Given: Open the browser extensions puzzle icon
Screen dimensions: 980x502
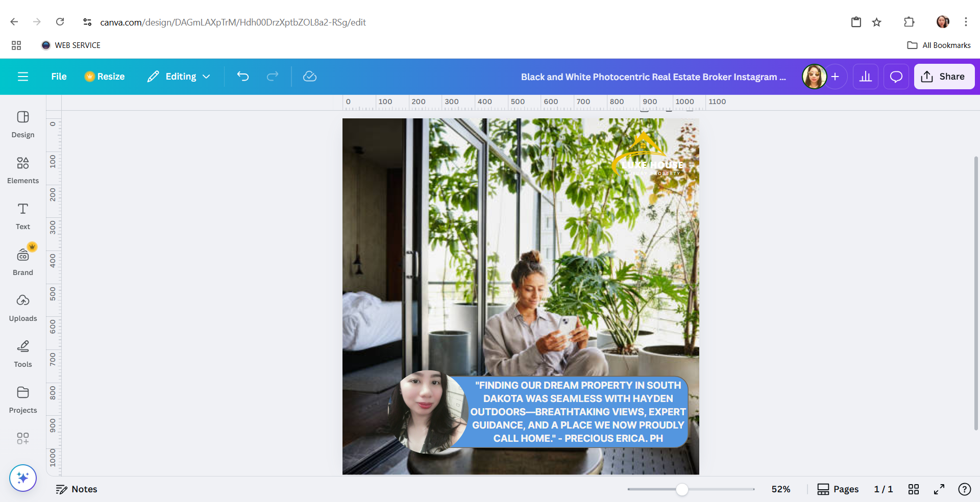Looking at the screenshot, I should pyautogui.click(x=909, y=22).
